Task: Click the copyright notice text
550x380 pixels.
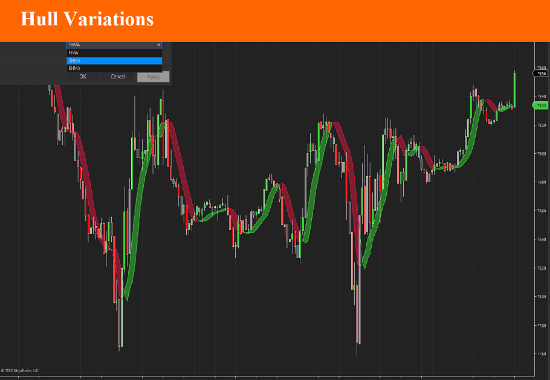Action: 20,371
